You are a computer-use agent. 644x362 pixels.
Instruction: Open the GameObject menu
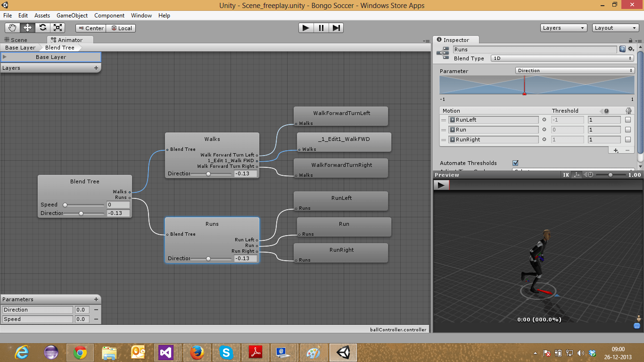click(x=72, y=16)
